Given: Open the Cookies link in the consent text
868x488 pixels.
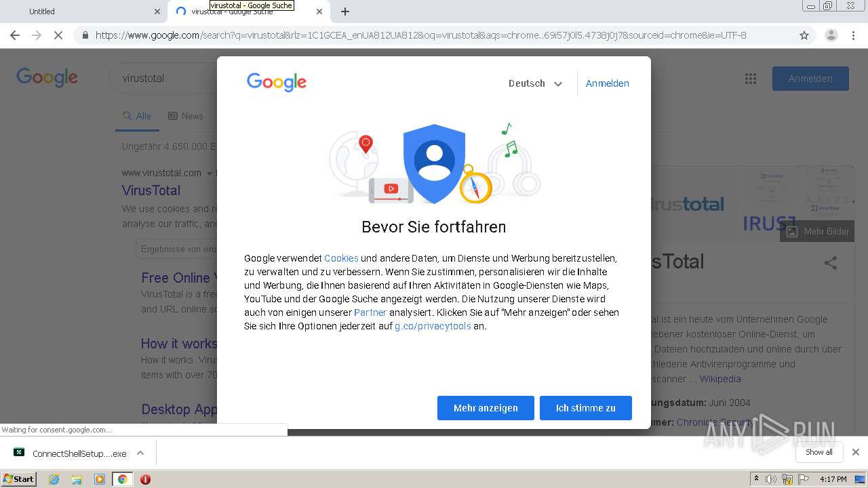Looking at the screenshot, I should pos(341,258).
